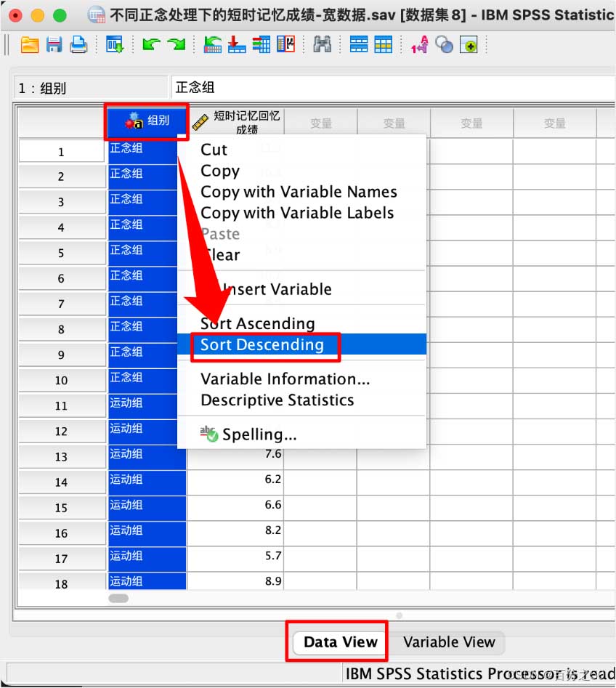
Task: Open the Variables info icon
Action: (262, 45)
